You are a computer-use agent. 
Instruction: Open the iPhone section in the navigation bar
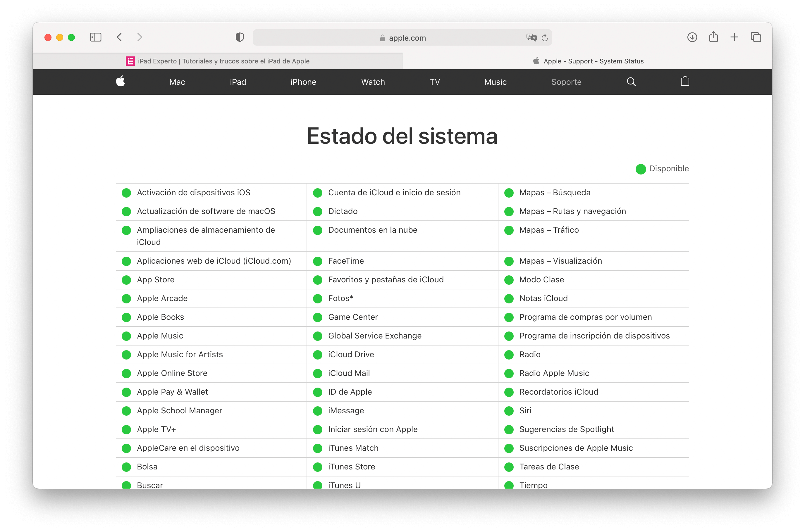tap(303, 82)
